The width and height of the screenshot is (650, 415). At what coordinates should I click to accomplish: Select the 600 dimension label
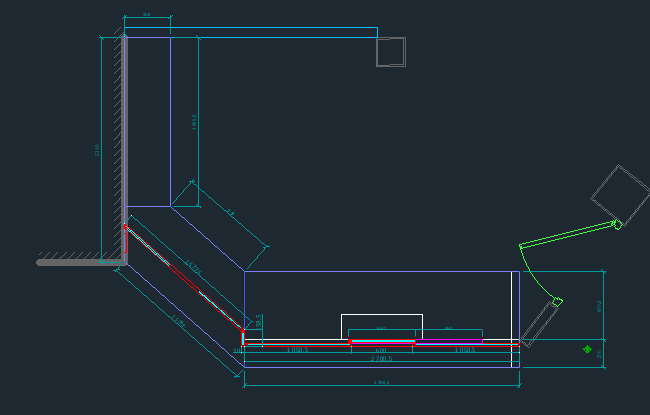coord(381,349)
